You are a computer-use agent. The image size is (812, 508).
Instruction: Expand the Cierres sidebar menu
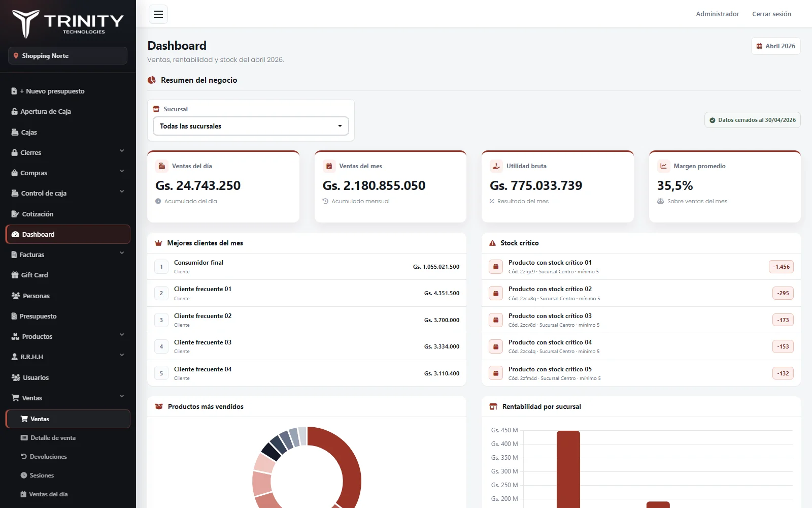coord(68,152)
